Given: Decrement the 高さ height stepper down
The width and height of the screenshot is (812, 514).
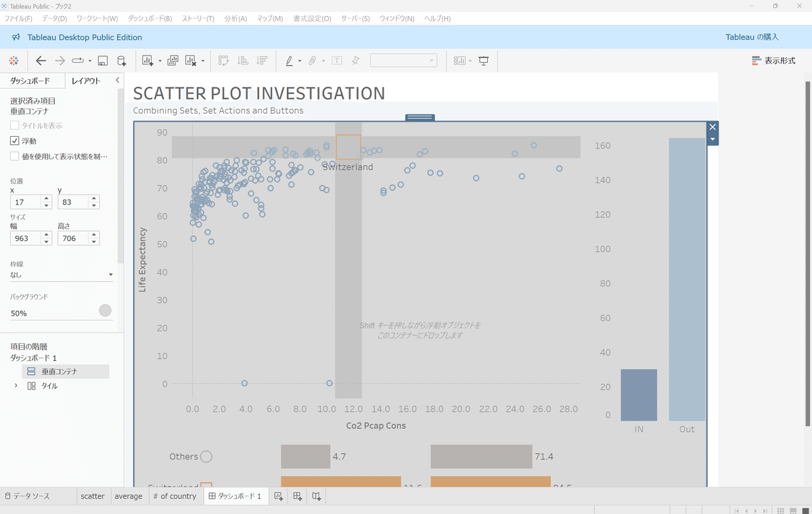Looking at the screenshot, I should (x=94, y=242).
